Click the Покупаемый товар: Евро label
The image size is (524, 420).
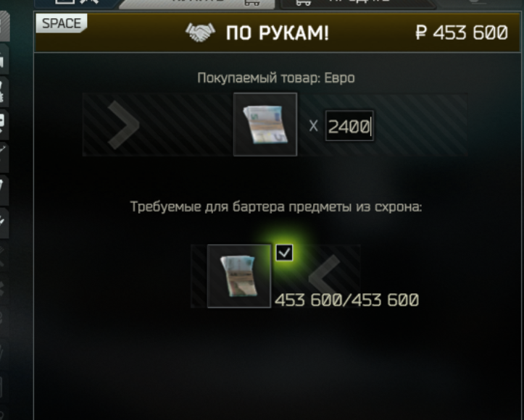[x=276, y=78]
